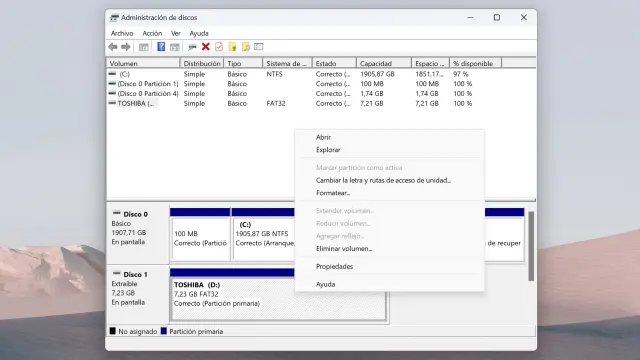Sort by the Distribución column header
Viewport: 640px width, 360px height.
pos(202,63)
